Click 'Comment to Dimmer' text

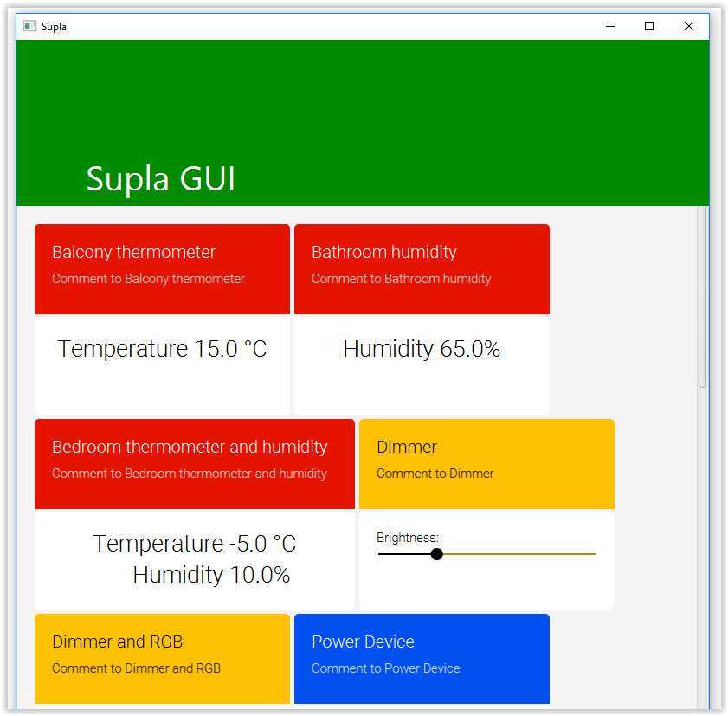tap(435, 474)
